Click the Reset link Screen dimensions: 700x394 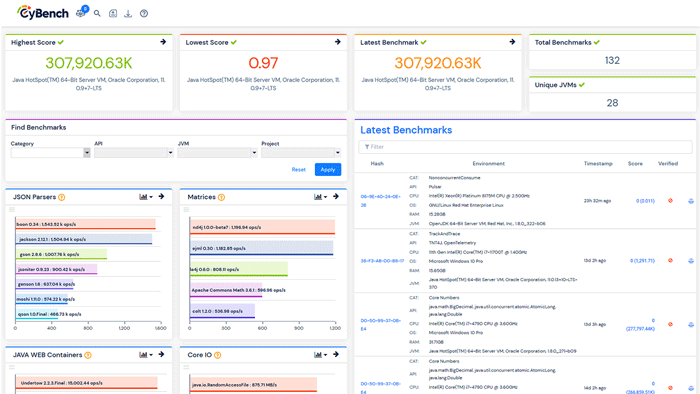299,170
